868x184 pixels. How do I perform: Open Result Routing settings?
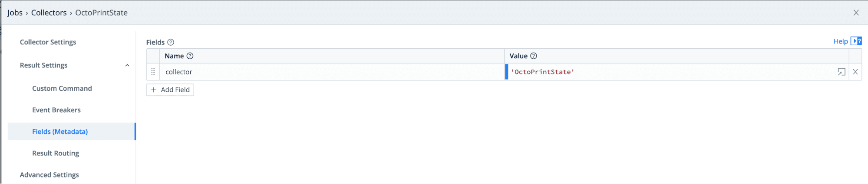click(x=56, y=153)
